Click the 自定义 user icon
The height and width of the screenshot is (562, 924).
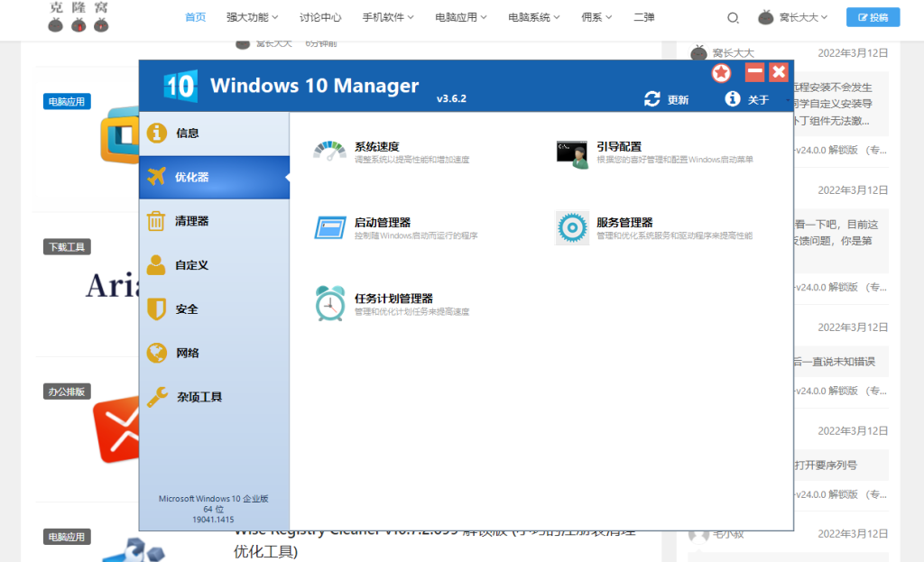click(x=156, y=265)
